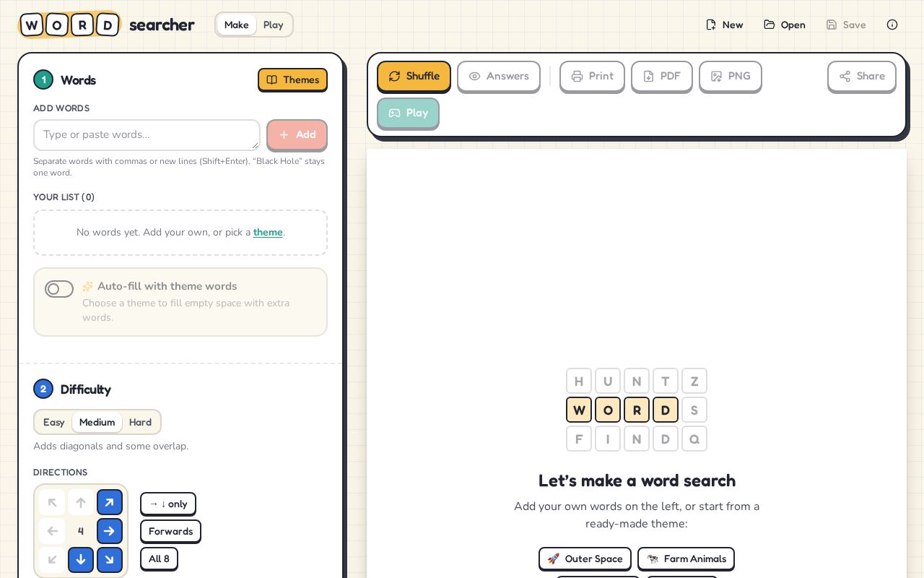Select Easy difficulty
Image resolution: width=924 pixels, height=578 pixels.
tap(54, 422)
